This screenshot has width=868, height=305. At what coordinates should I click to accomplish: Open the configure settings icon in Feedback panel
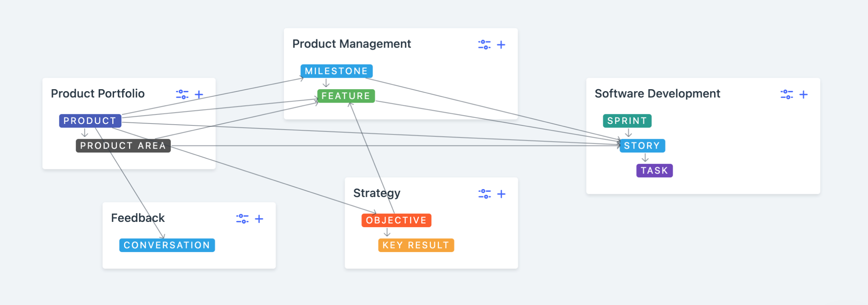click(x=242, y=218)
